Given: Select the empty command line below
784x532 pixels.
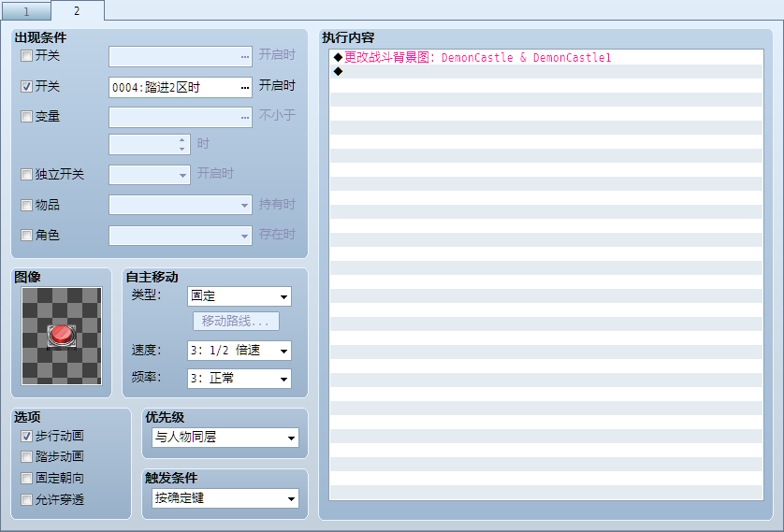Looking at the screenshot, I should click(546, 71).
